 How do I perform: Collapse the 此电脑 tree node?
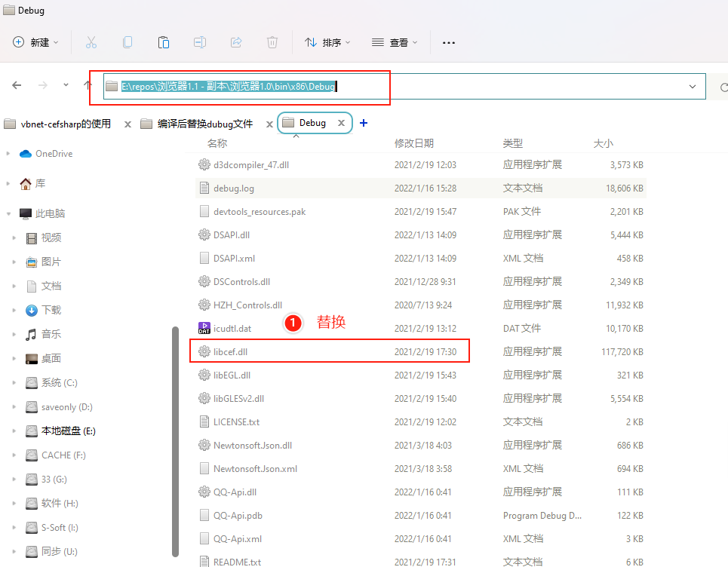click(8, 213)
